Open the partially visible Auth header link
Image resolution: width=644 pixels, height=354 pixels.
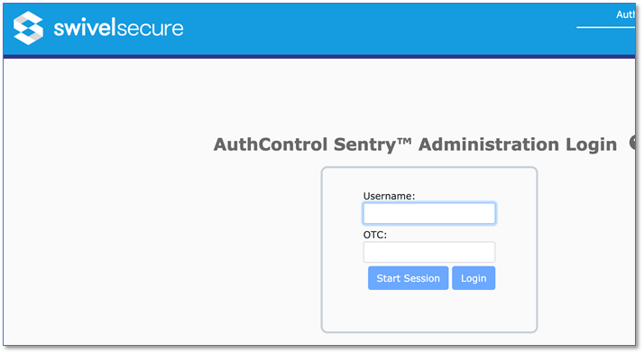point(626,14)
